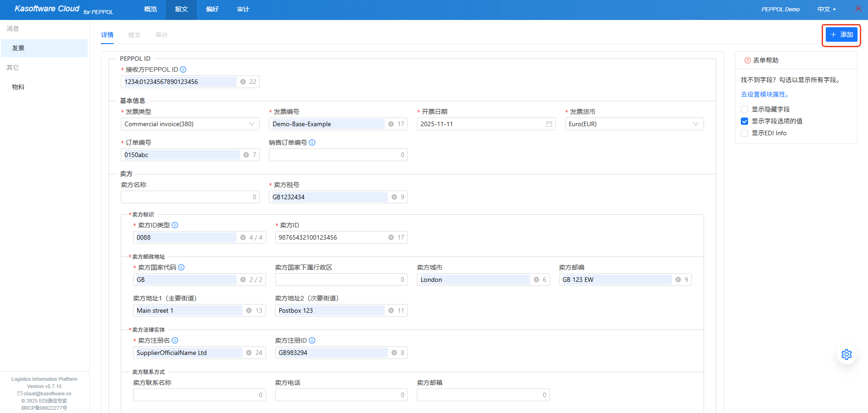Image resolution: width=868 pixels, height=413 pixels.
Task: Open the 中文 language dropdown
Action: tap(826, 9)
